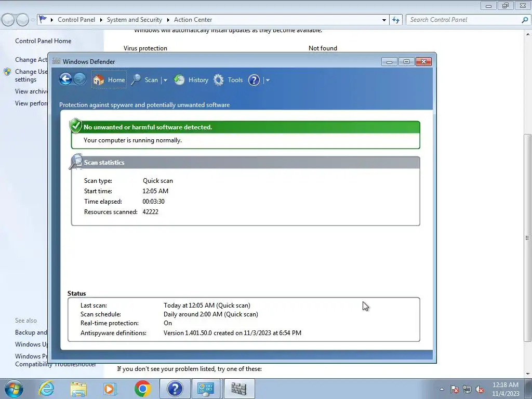The image size is (532, 399).
Task: Click the Resources scanned value 42222
Action: (x=150, y=212)
